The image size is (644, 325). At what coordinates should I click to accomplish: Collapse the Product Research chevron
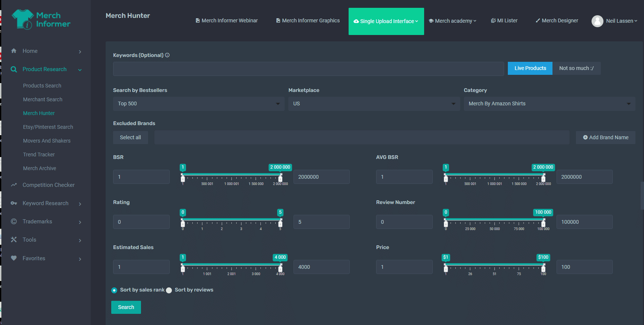coord(80,70)
